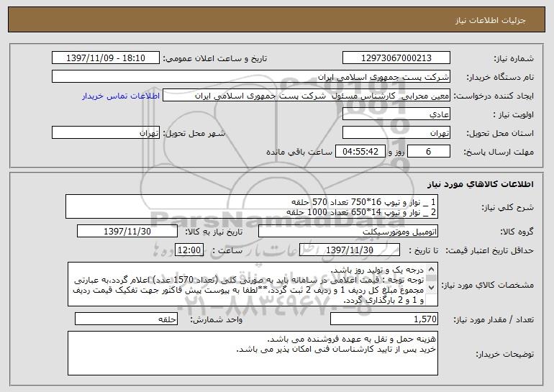Image resolution: width=554 pixels, height=392 pixels.
Task: Click the delivery city field تهران
Action: tap(106, 133)
